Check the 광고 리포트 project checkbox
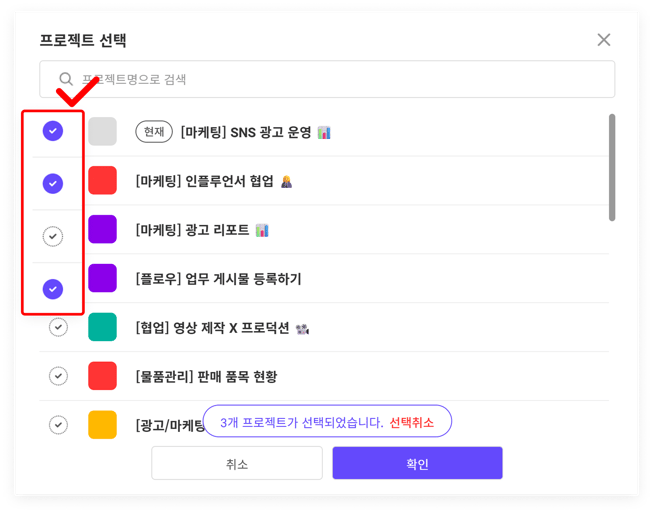 (53, 236)
